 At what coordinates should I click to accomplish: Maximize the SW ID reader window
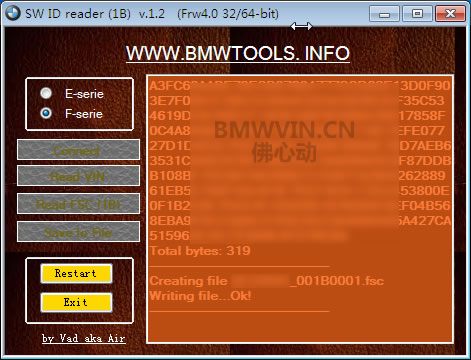click(417, 14)
